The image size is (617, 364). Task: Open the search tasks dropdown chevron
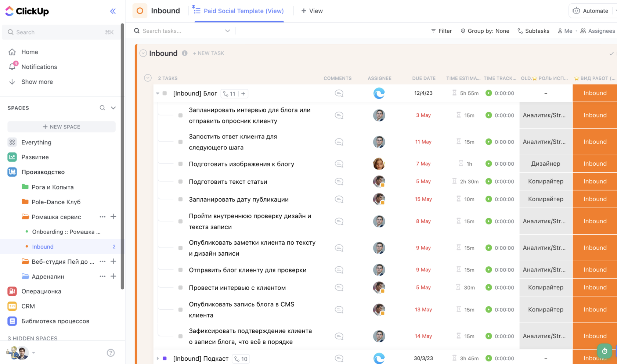point(227,31)
